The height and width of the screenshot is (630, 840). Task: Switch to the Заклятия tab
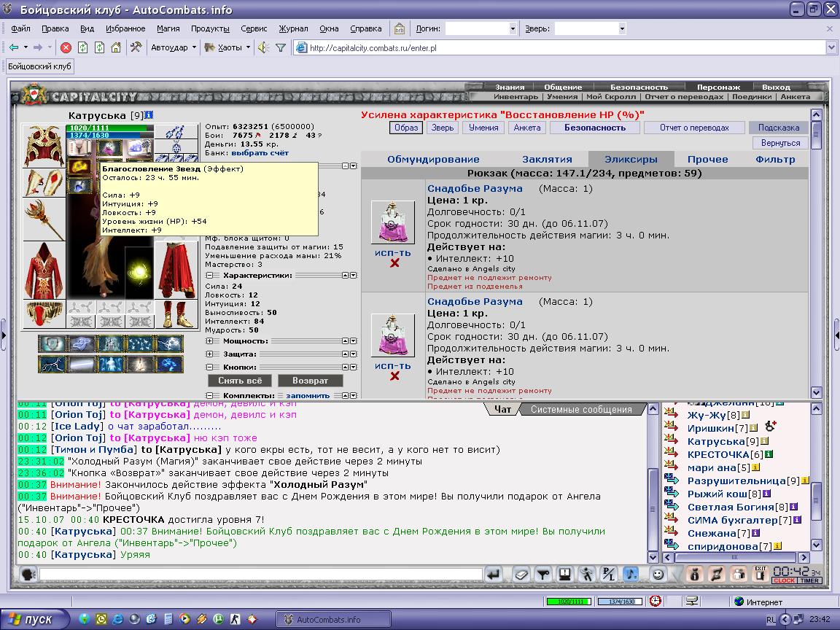pos(547,159)
